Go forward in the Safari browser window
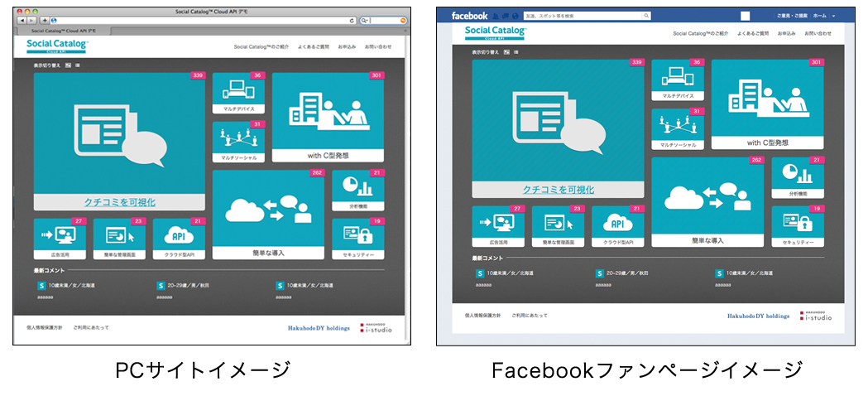Image resolution: width=868 pixels, height=396 pixels. click(31, 20)
